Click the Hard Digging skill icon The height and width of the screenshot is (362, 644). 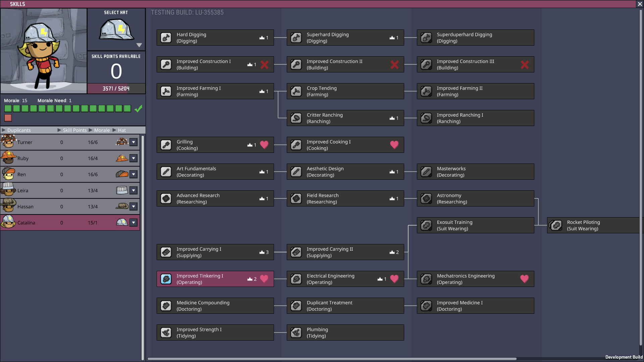tap(166, 38)
